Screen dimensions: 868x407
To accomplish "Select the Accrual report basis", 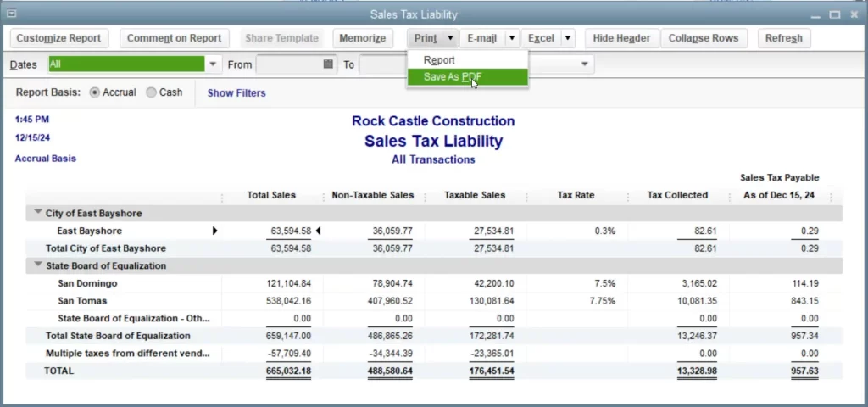I will [x=95, y=92].
